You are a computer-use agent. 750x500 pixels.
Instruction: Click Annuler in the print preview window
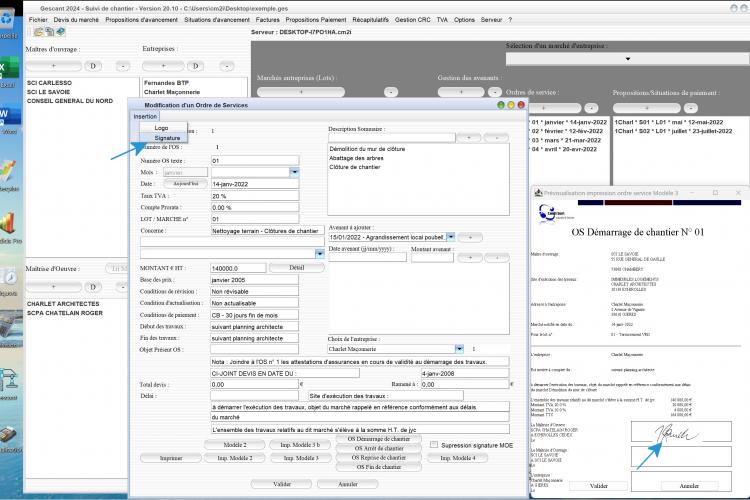click(689, 486)
